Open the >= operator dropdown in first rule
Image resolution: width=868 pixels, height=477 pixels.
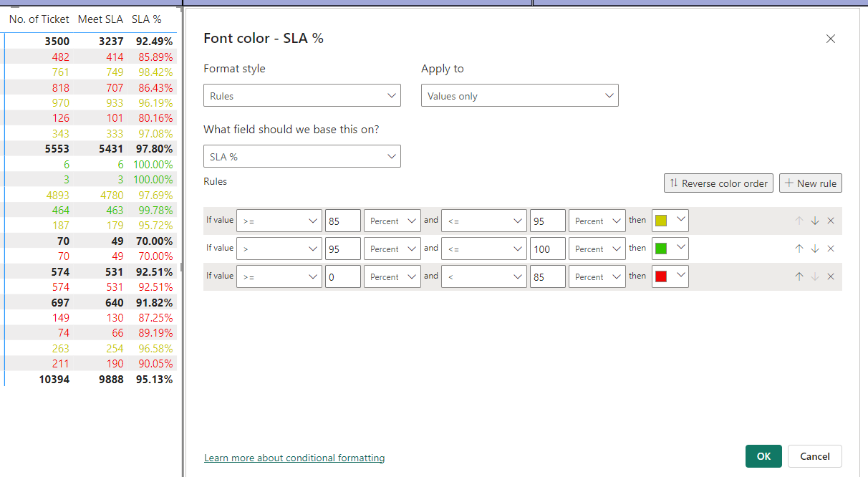[x=279, y=221]
